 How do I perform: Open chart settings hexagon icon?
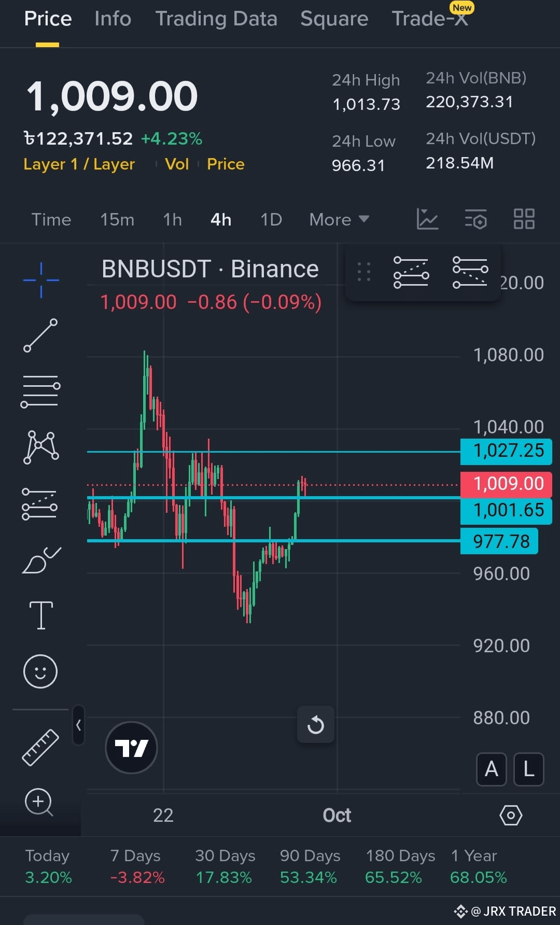(511, 816)
